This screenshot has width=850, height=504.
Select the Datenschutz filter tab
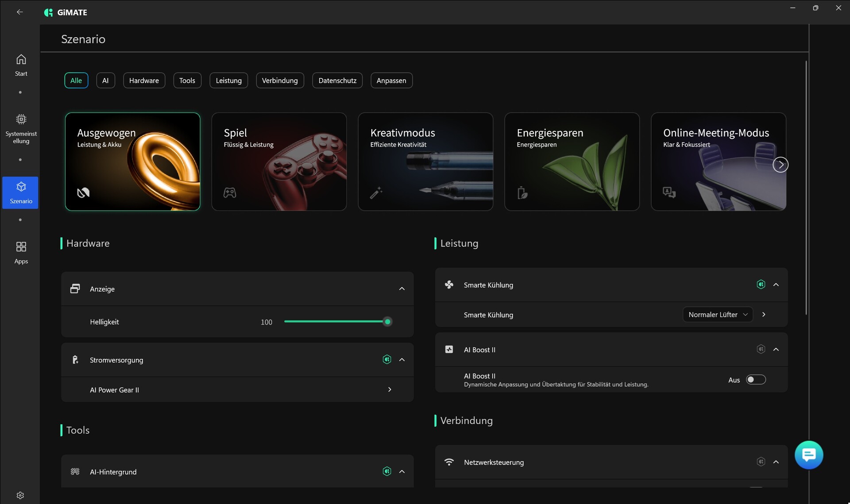(x=337, y=81)
